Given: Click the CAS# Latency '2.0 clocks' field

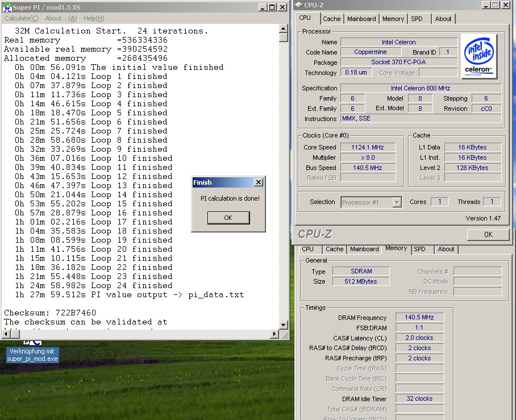Looking at the screenshot, I should pos(419,338).
